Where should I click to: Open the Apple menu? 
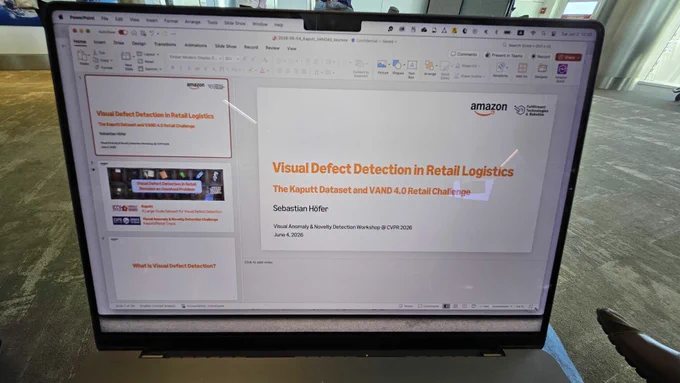61,17
